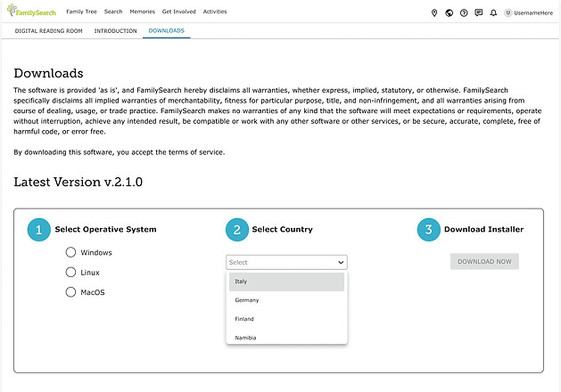Viewport: 561px width, 392px height.
Task: Select the MacOS radio button
Action: click(x=70, y=292)
